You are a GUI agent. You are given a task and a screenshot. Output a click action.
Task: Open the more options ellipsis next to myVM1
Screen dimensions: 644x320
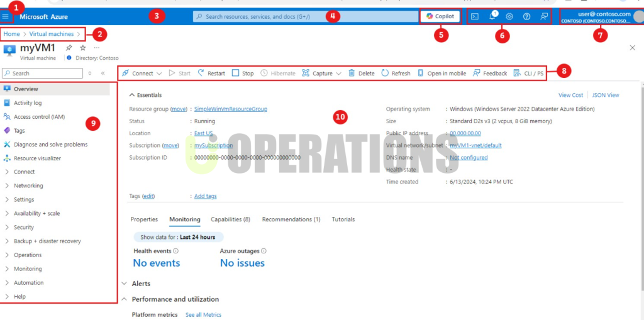point(97,48)
